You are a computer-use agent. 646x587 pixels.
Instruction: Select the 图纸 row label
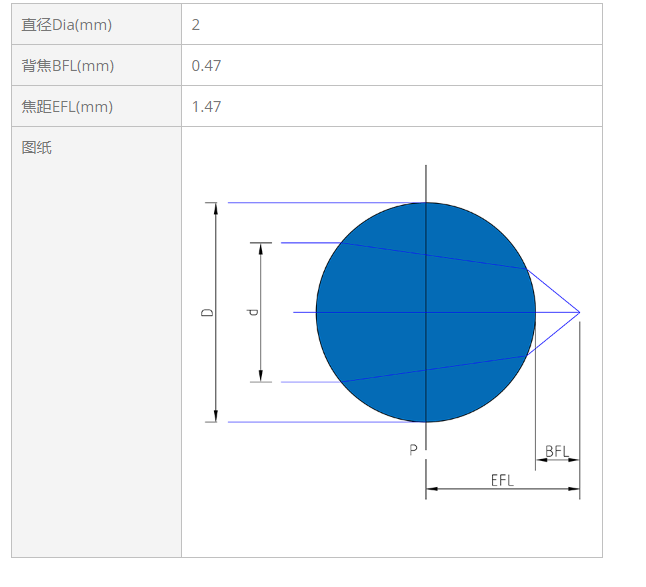[x=37, y=147]
